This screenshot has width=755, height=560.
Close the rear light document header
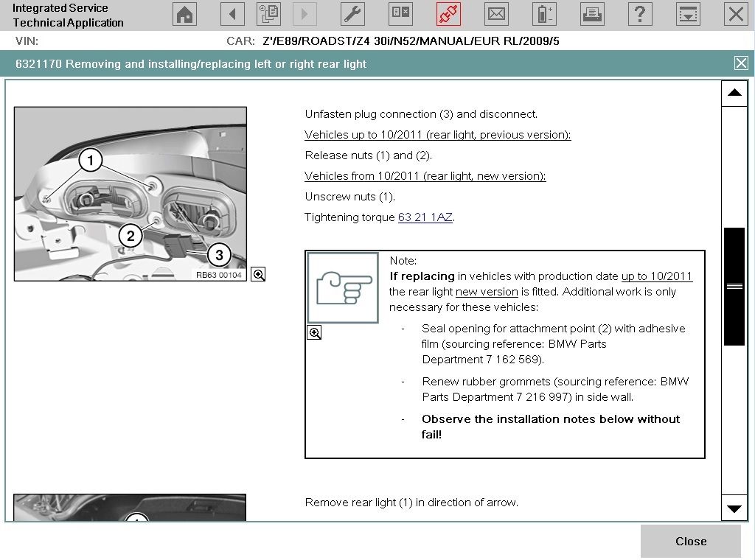point(741,63)
